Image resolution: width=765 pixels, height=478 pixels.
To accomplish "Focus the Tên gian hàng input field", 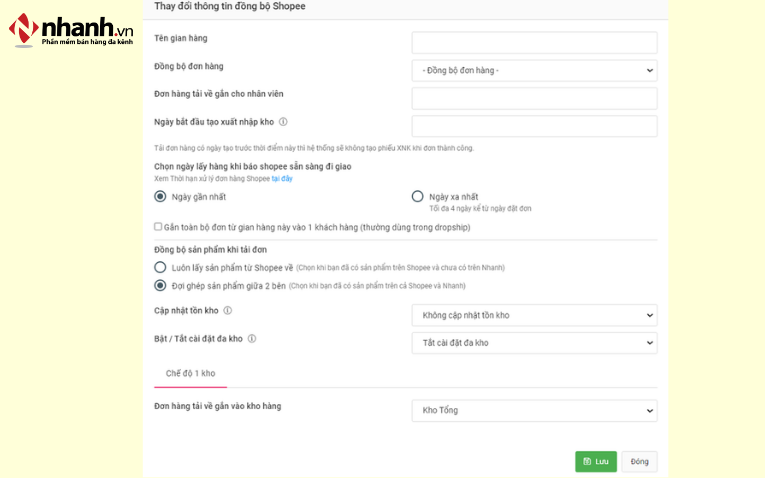I will pyautogui.click(x=534, y=43).
